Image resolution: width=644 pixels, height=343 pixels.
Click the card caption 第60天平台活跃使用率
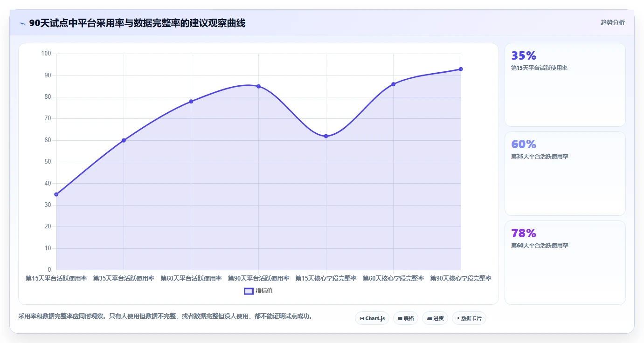(x=540, y=246)
